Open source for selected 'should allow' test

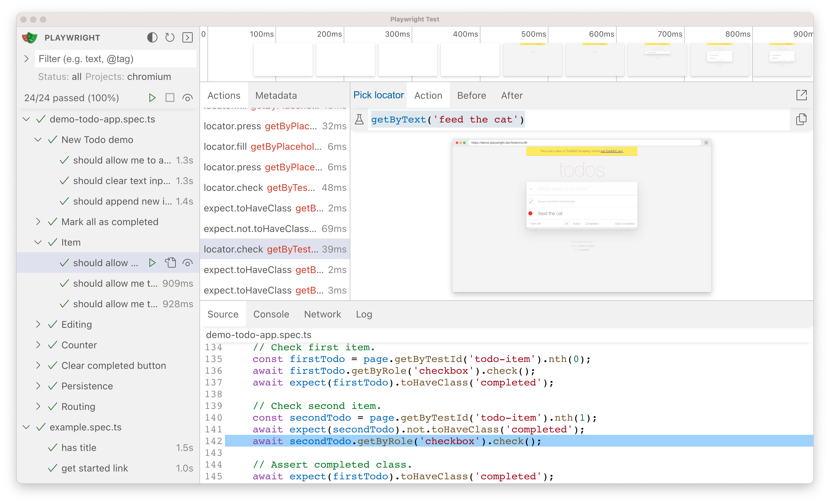170,263
